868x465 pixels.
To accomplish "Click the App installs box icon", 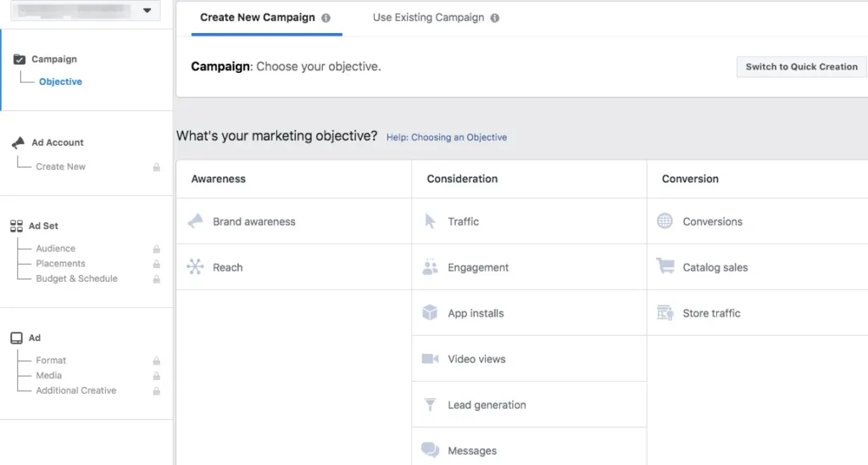I will point(430,313).
